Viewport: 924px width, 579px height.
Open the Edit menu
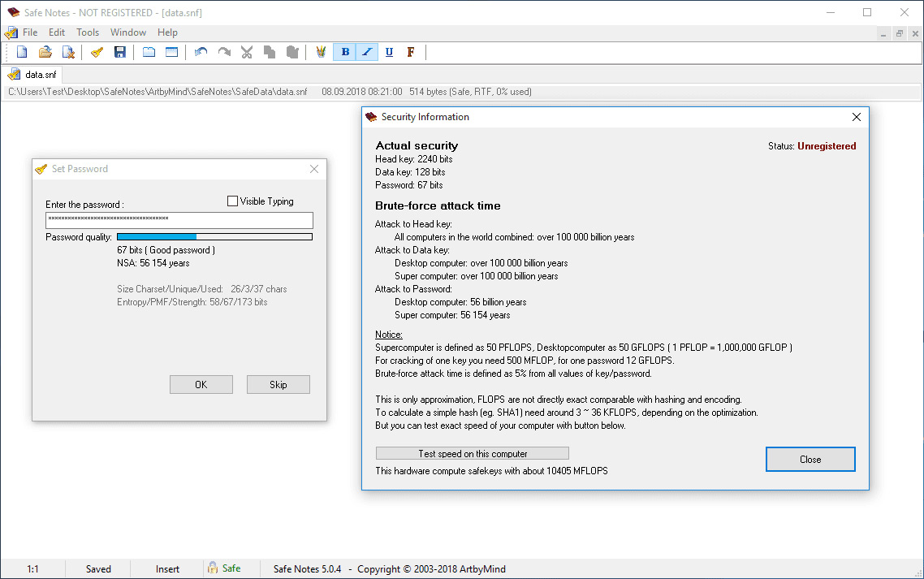coord(57,32)
